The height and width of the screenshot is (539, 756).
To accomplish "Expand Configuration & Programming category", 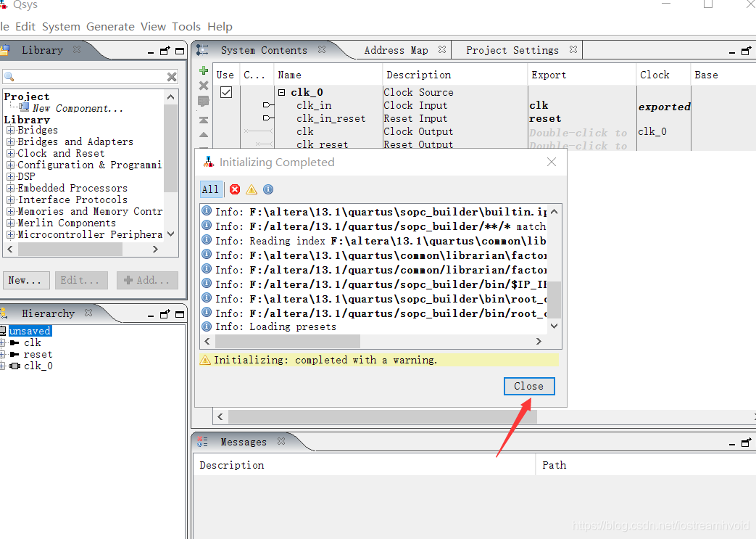I will click(x=11, y=165).
